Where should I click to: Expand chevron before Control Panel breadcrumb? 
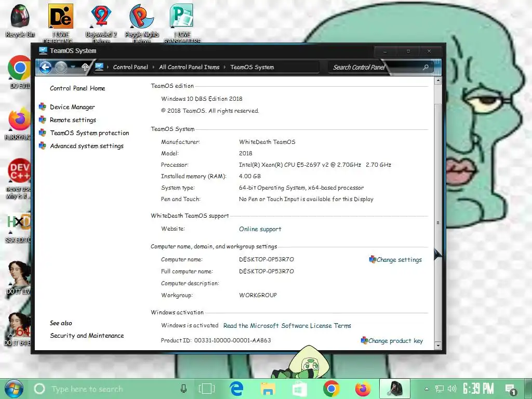[x=108, y=67]
